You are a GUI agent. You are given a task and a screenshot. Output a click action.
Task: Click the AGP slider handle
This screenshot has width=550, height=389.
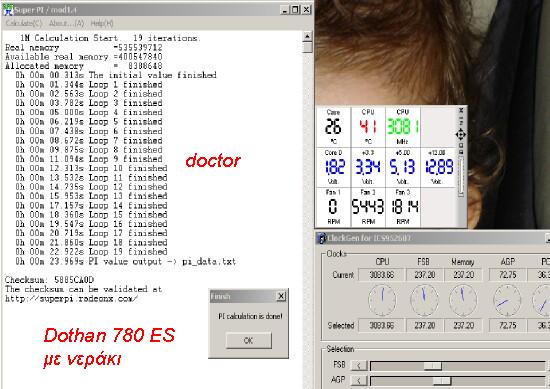pos(442,381)
